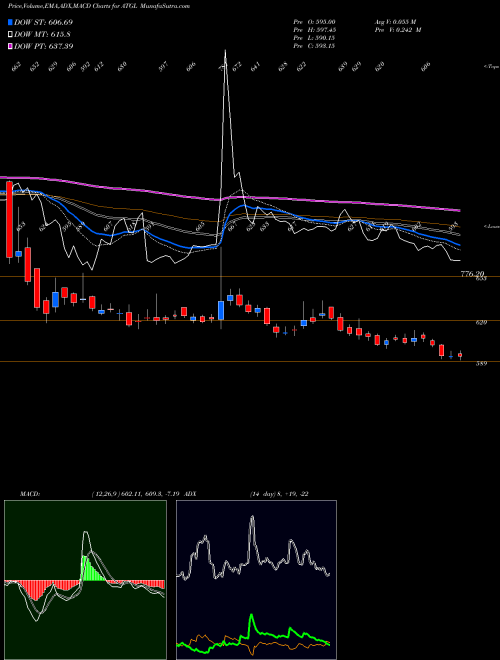Click the green +DI line spike in ADX panel

coord(251,616)
